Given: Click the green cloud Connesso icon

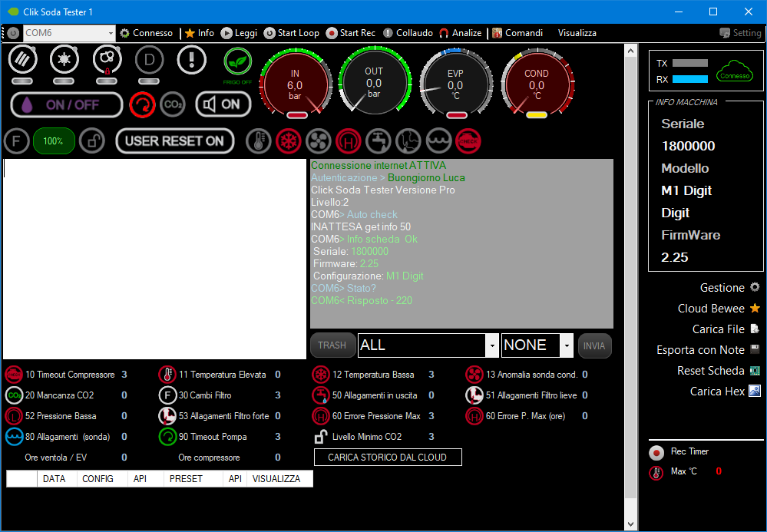Looking at the screenshot, I should (735, 71).
